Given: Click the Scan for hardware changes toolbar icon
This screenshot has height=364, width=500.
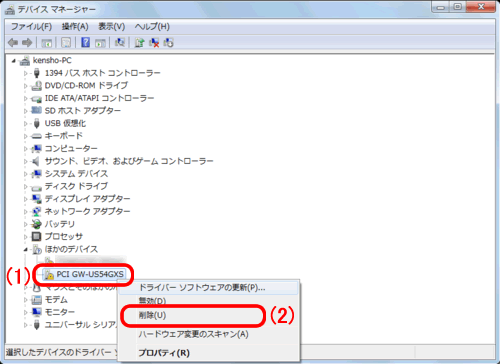Looking at the screenshot, I should click(x=120, y=42).
